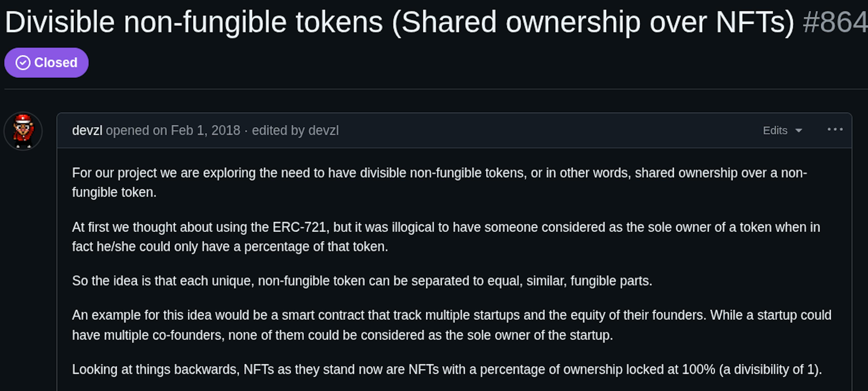Click the caret arrow beside Edits
868x391 pixels.
[x=799, y=131]
